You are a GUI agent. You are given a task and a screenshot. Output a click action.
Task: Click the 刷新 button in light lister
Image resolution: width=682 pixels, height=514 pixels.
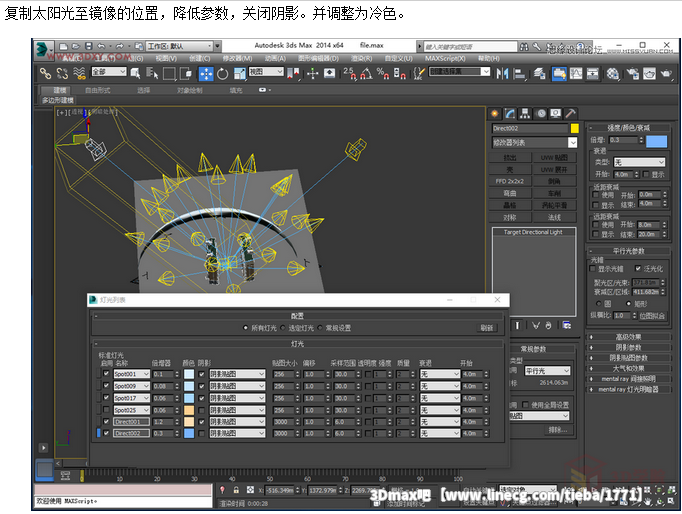pos(486,327)
